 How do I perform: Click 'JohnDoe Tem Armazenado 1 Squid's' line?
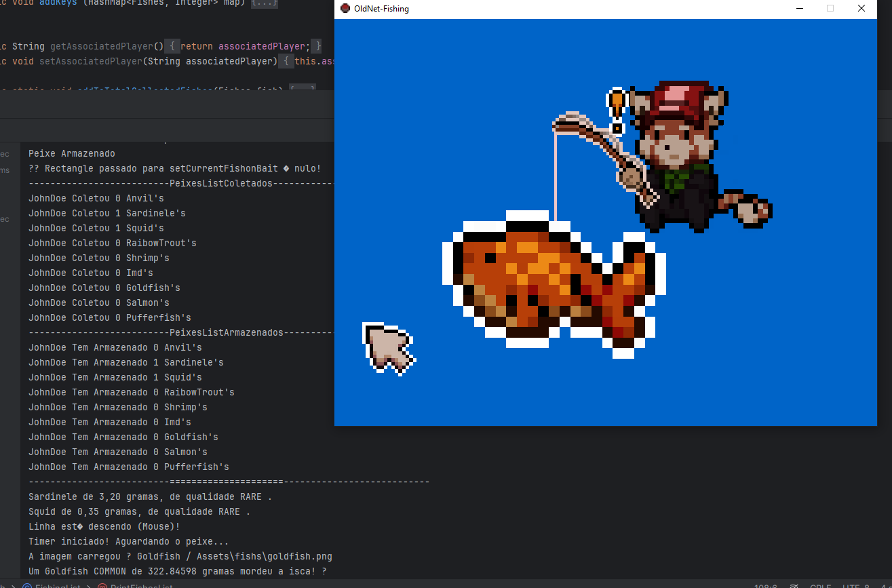point(115,378)
